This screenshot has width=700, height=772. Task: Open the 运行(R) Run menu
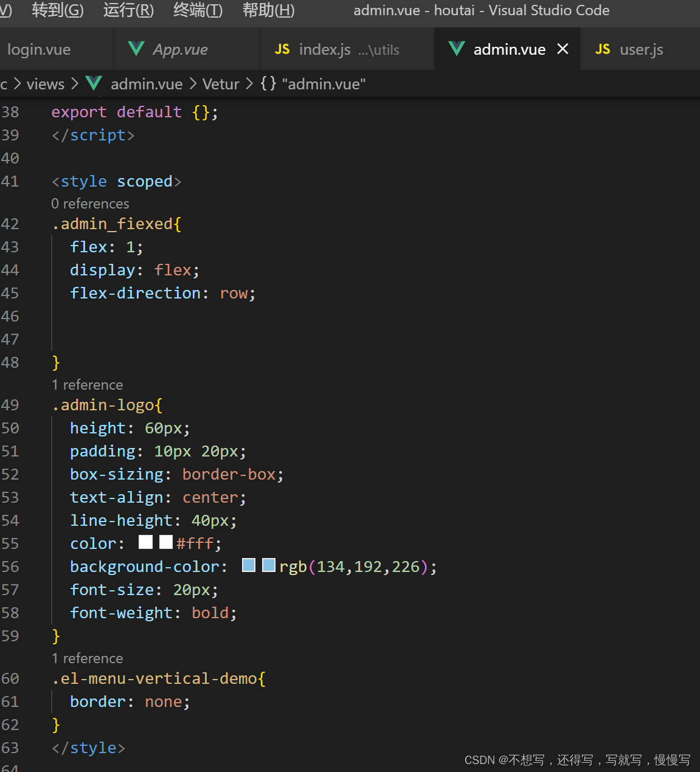pyautogui.click(x=128, y=10)
